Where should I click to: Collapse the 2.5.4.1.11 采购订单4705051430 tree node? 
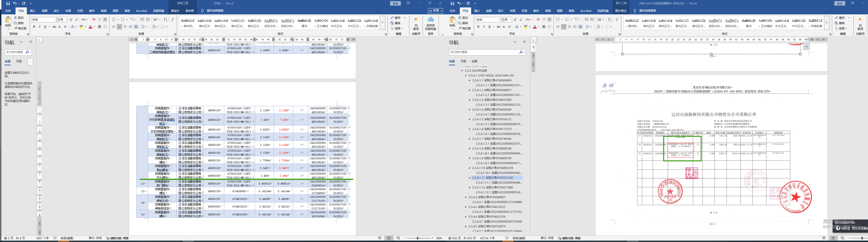(x=469, y=178)
